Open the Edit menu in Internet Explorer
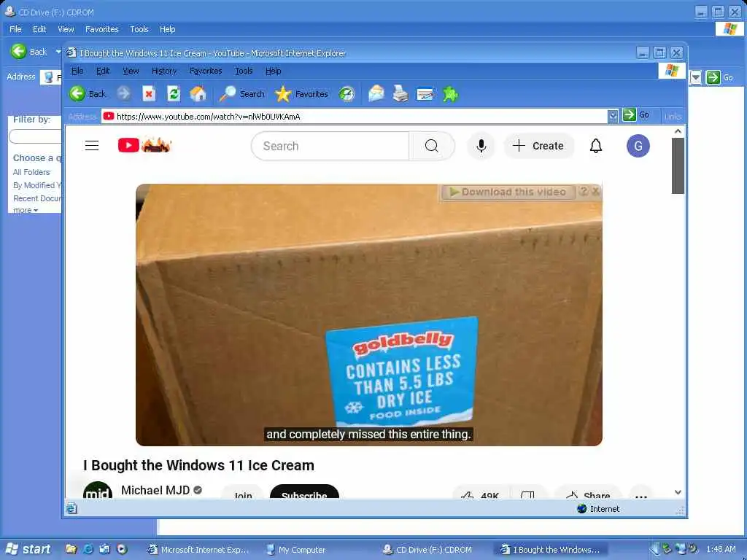The height and width of the screenshot is (560, 747). pos(103,71)
